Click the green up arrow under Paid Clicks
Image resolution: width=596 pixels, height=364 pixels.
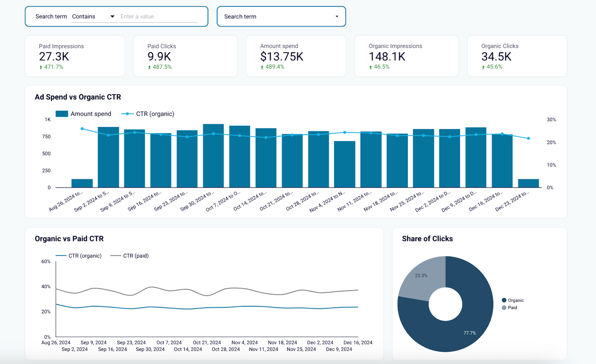149,67
